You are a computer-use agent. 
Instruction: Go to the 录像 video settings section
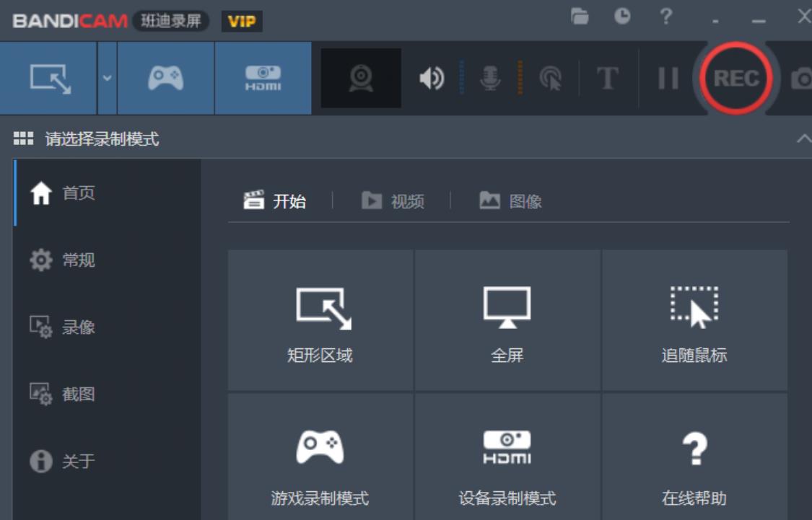click(x=62, y=327)
